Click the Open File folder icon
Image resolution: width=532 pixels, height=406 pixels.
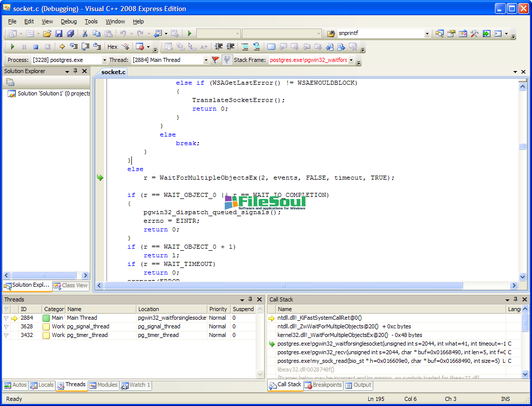coord(47,33)
